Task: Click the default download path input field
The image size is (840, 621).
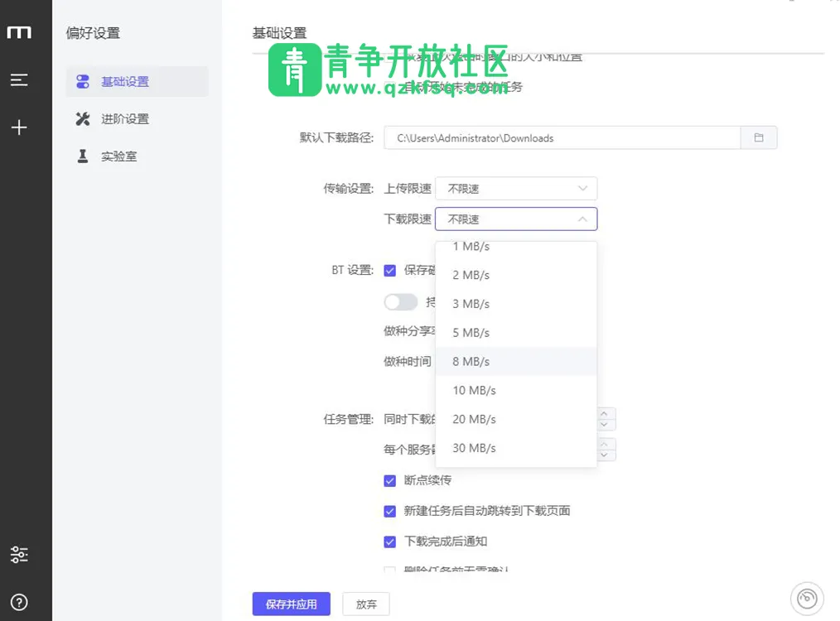Action: 562,138
